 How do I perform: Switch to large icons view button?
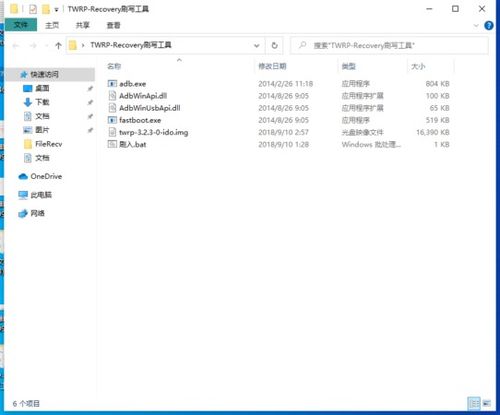[487, 403]
